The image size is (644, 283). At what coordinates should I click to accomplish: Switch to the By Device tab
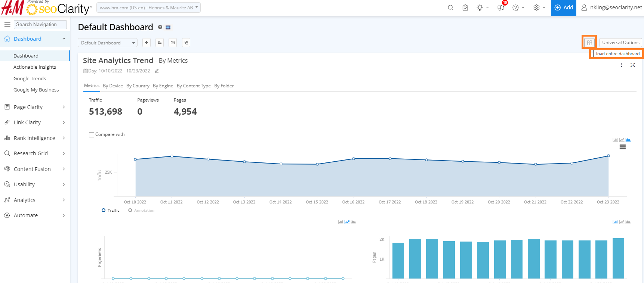113,86
